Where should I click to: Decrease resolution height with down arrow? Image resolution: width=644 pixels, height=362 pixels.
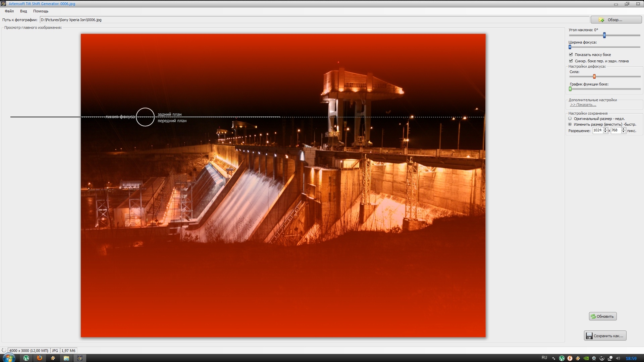(623, 132)
